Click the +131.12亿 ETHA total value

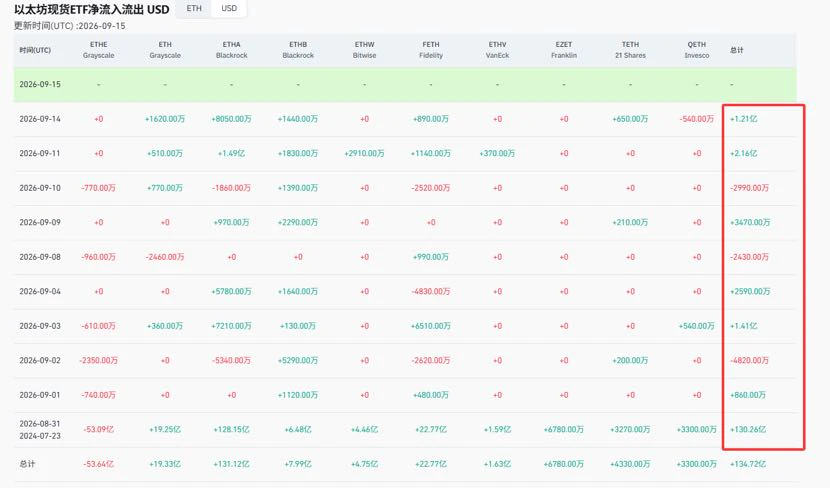click(x=231, y=464)
